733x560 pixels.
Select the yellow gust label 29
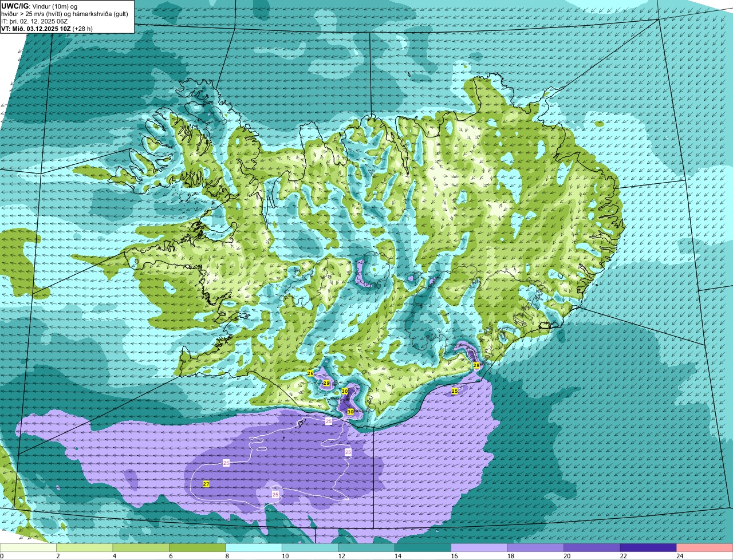coord(326,383)
